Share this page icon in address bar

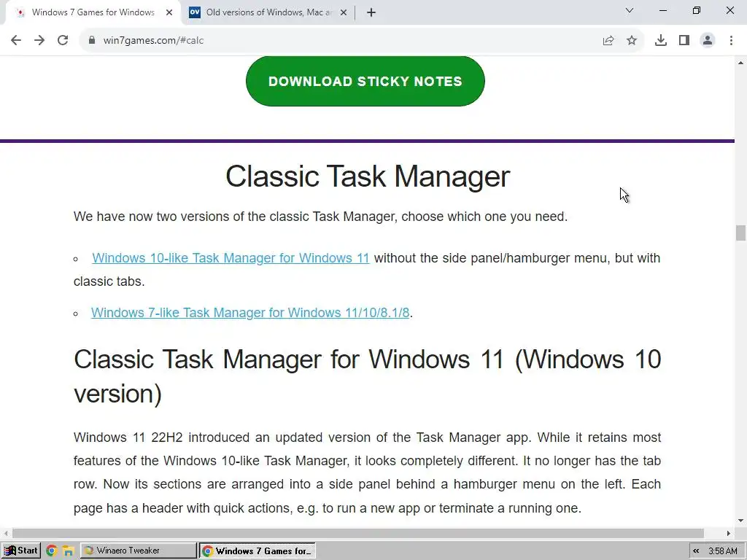[x=608, y=41]
